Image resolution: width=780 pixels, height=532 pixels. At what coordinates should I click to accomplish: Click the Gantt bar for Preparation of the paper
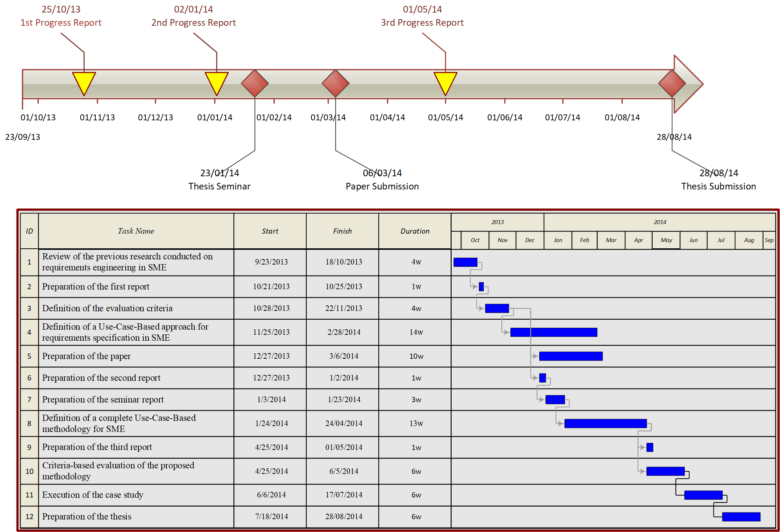click(571, 356)
